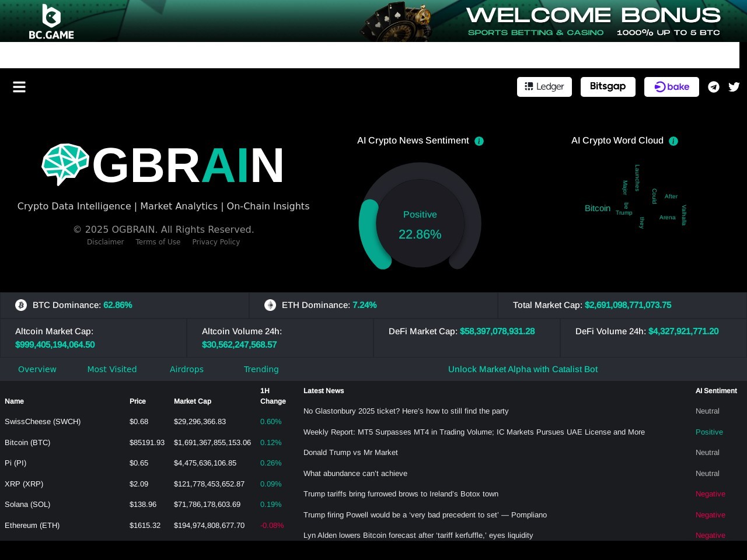This screenshot has width=747, height=560.
Task: Click the BC.GAME logo in banner
Action: [x=51, y=21]
